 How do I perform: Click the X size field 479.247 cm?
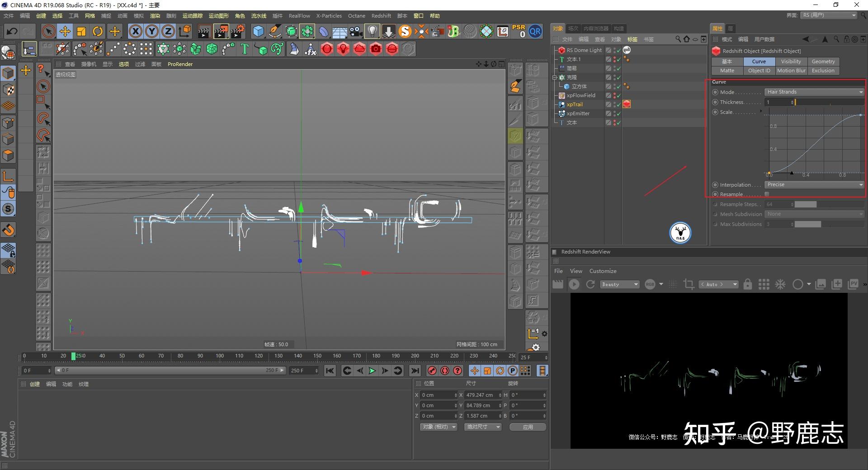(x=483, y=395)
